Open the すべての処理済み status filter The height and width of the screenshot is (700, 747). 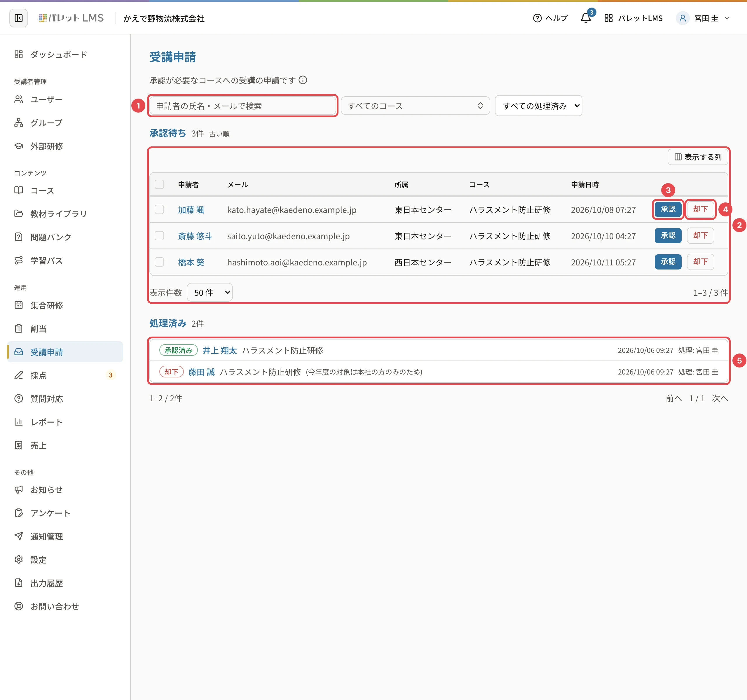(538, 106)
